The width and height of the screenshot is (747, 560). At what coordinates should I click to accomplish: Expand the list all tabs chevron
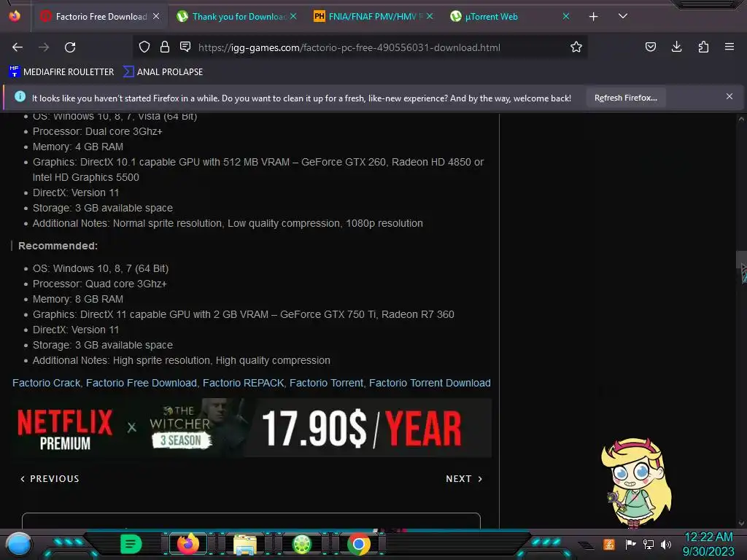622,16
